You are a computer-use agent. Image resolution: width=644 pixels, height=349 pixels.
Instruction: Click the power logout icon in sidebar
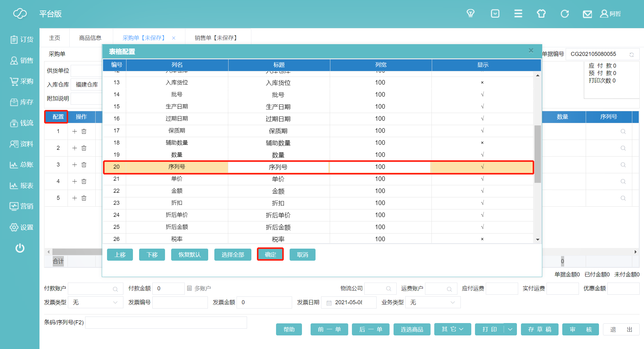20,248
